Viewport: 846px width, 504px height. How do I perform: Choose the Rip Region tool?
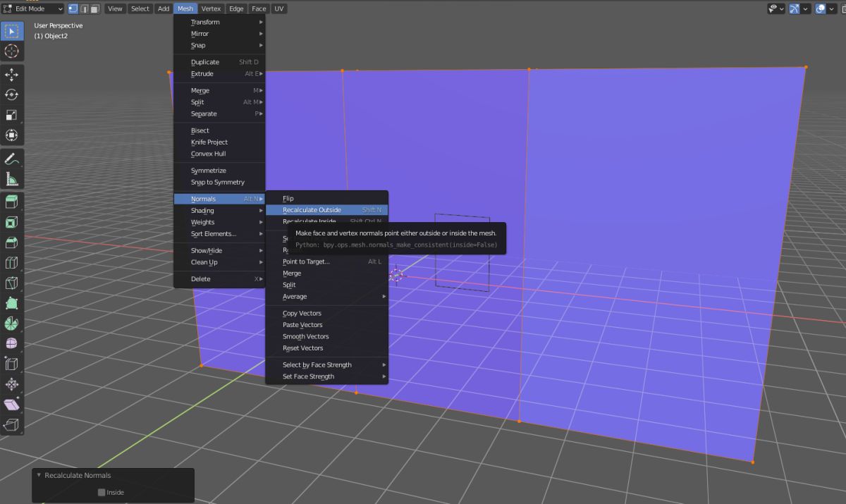click(12, 425)
